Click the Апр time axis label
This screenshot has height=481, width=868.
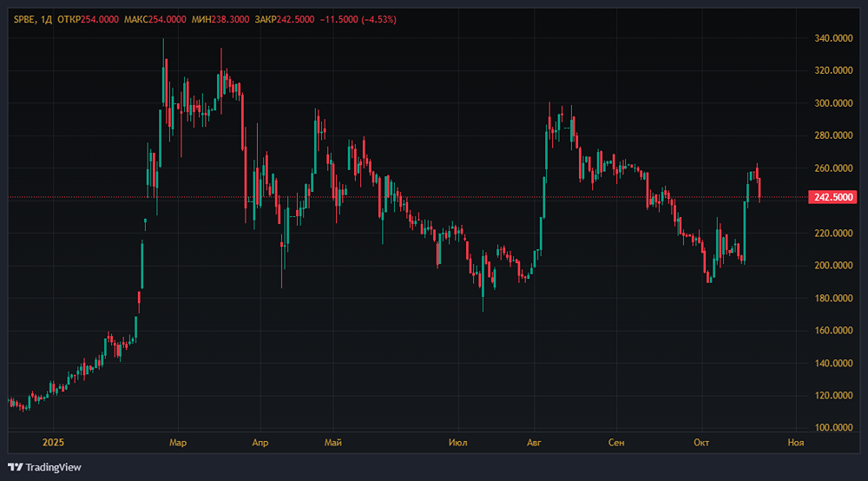[260, 442]
